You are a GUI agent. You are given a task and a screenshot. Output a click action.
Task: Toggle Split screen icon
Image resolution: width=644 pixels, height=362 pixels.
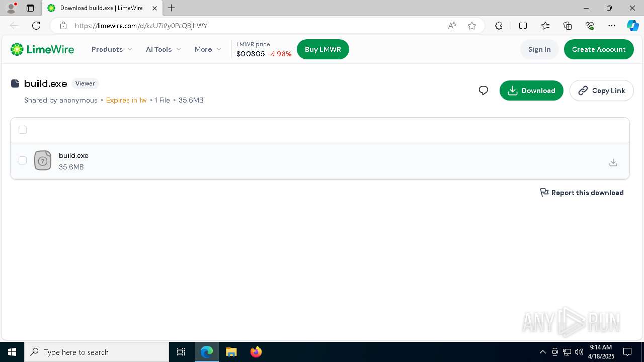(523, 26)
